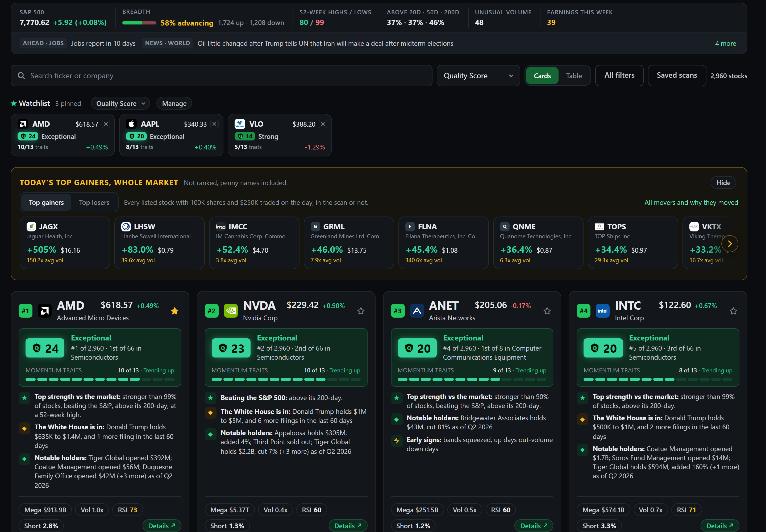Screen dimensions: 766x532
Task: Click the breadth advancing progress bar
Action: click(139, 23)
